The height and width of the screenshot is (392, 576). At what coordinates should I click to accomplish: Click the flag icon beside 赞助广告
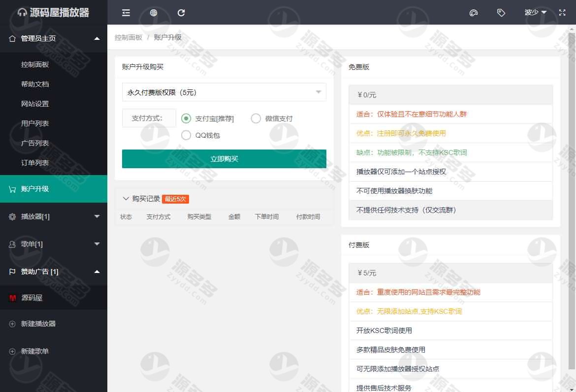point(12,271)
